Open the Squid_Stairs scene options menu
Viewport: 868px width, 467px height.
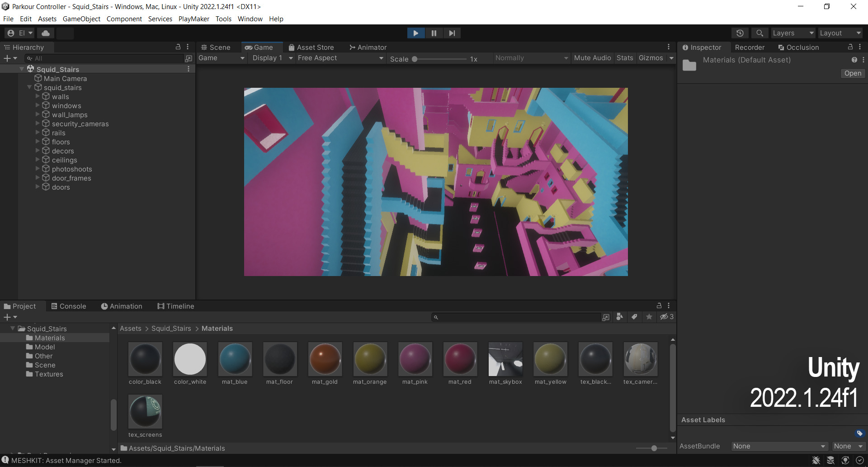pos(189,69)
